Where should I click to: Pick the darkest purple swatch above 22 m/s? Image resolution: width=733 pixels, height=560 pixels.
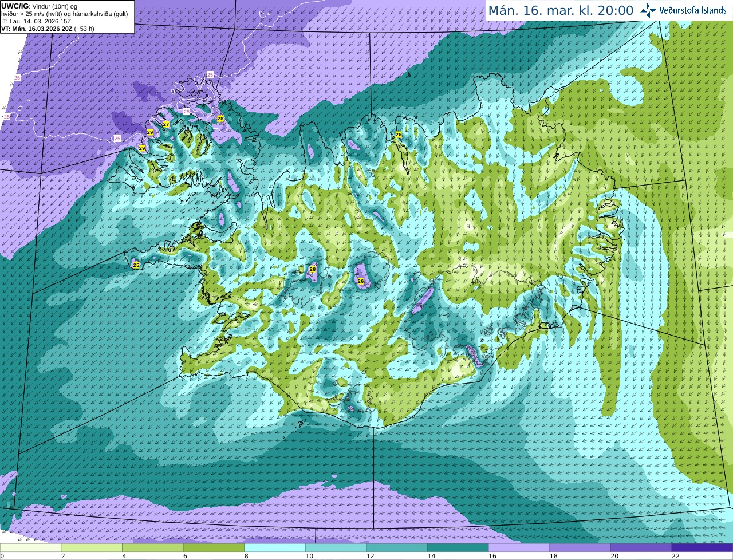(x=702, y=548)
